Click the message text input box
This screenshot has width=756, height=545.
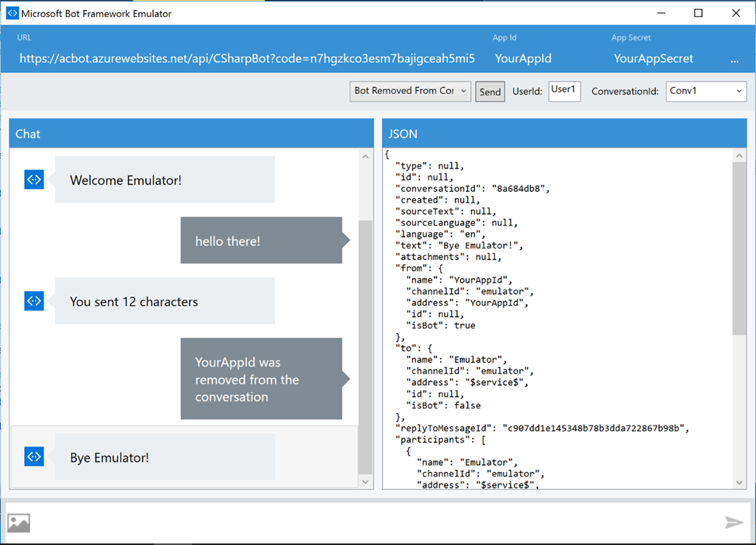click(376, 522)
